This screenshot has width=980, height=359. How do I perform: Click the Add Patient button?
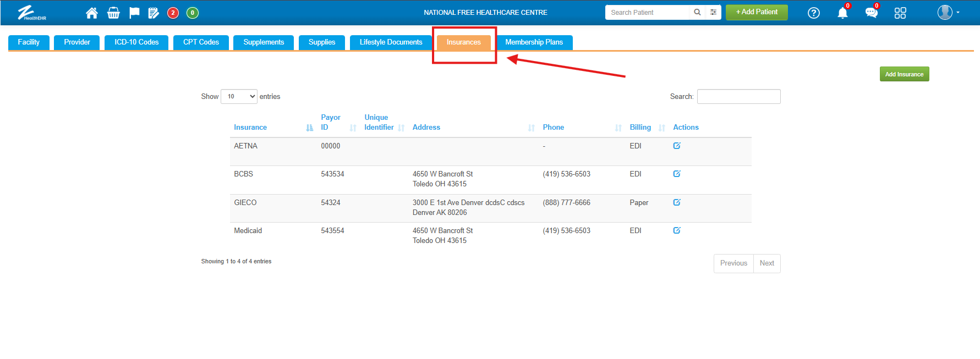tap(757, 12)
